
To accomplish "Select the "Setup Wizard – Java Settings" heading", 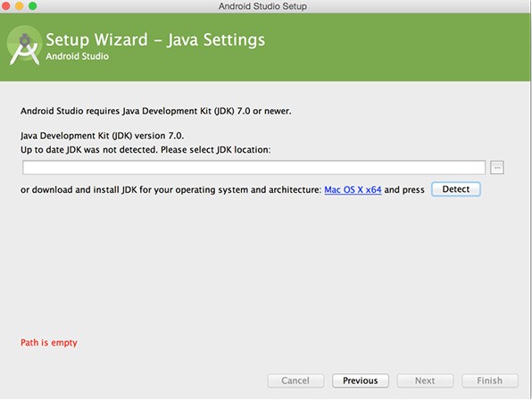I will tap(155, 39).
